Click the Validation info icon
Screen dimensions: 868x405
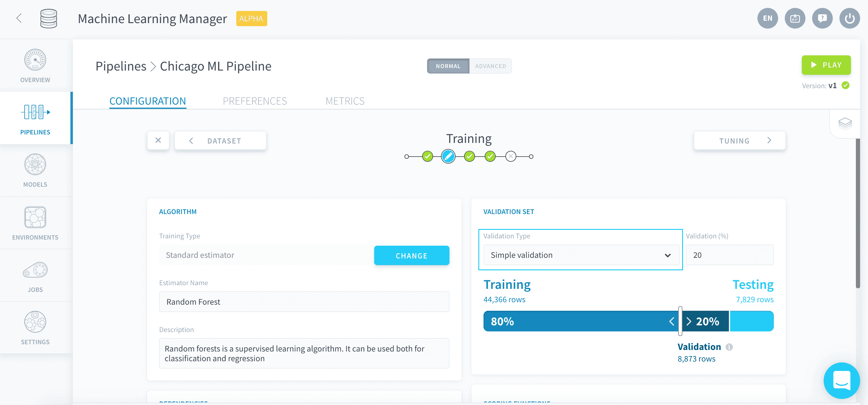coord(729,347)
